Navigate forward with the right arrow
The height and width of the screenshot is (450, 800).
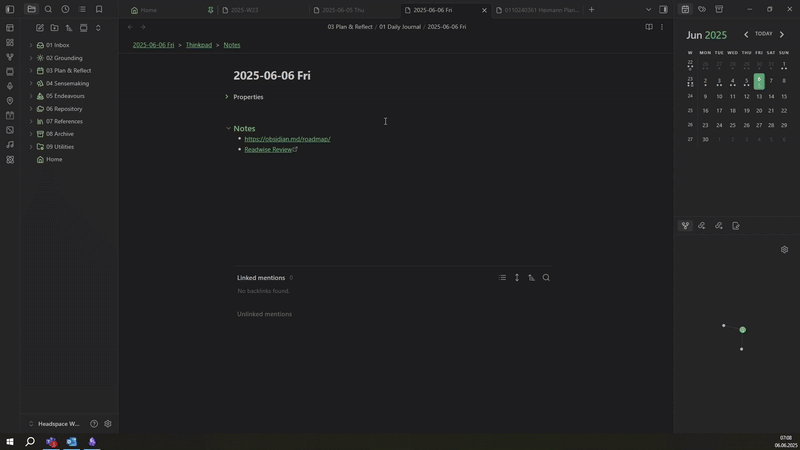(143, 27)
